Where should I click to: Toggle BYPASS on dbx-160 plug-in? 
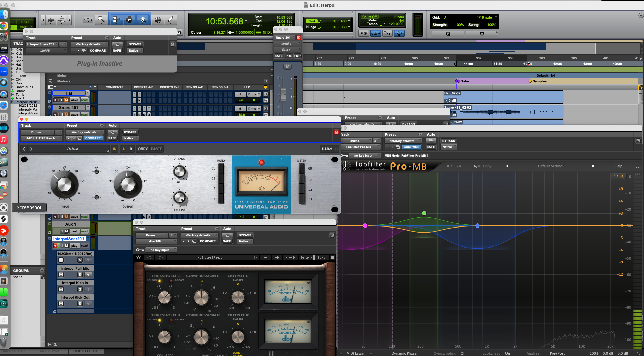tap(245, 235)
